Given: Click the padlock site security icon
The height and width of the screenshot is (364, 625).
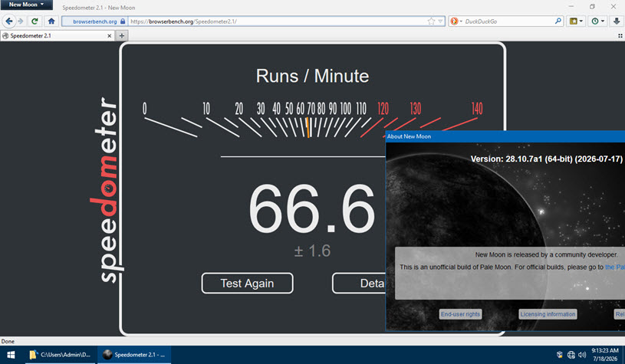Looking at the screenshot, I should tap(123, 21).
